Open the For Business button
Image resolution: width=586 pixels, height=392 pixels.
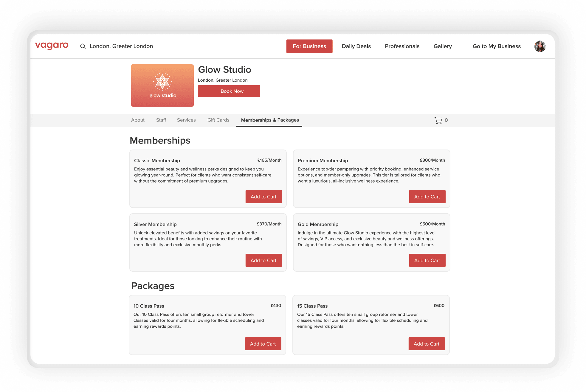pos(309,46)
